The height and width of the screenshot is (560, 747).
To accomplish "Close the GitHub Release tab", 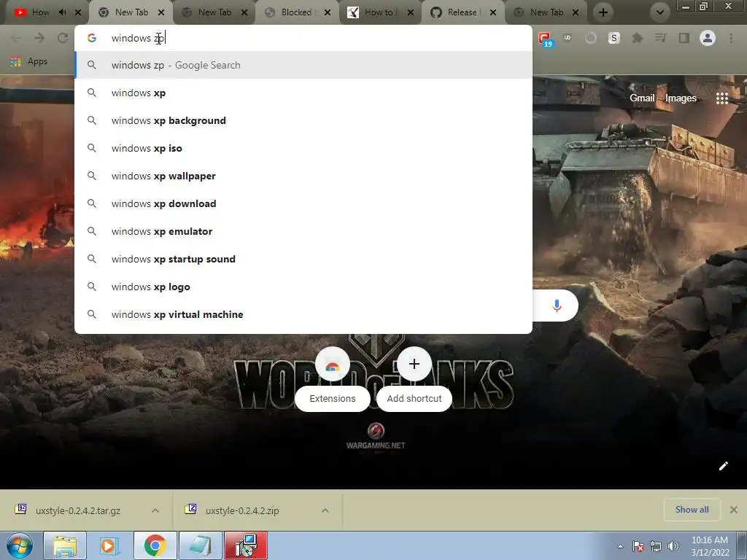I will point(493,12).
